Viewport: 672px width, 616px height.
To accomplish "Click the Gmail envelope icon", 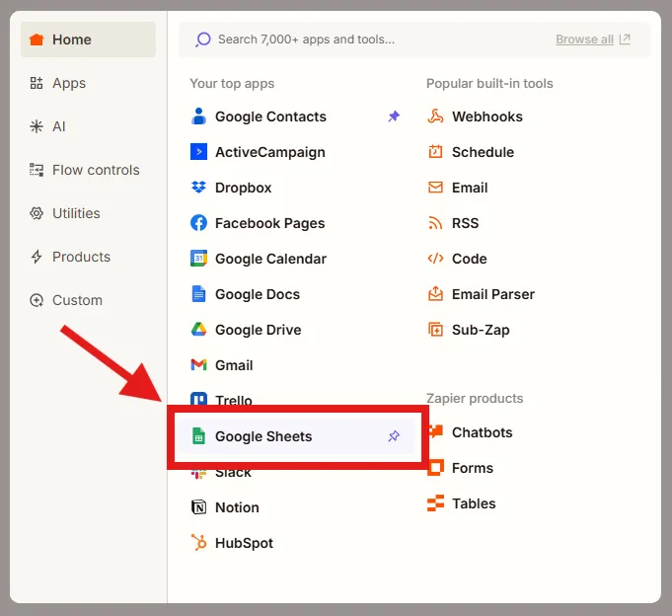I will (x=198, y=365).
